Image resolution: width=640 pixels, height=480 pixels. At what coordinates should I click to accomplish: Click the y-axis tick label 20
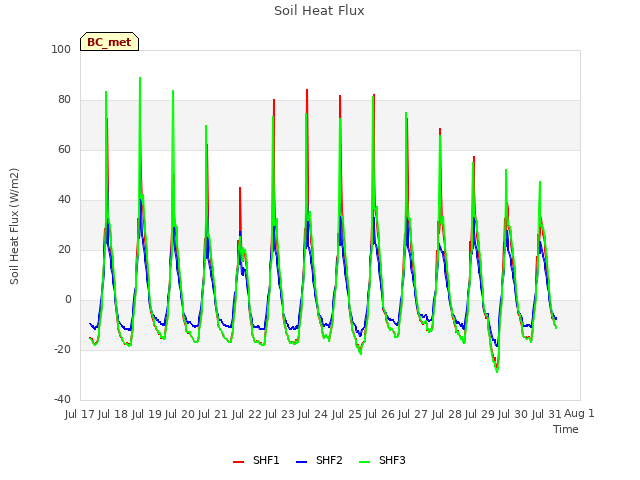(x=64, y=249)
